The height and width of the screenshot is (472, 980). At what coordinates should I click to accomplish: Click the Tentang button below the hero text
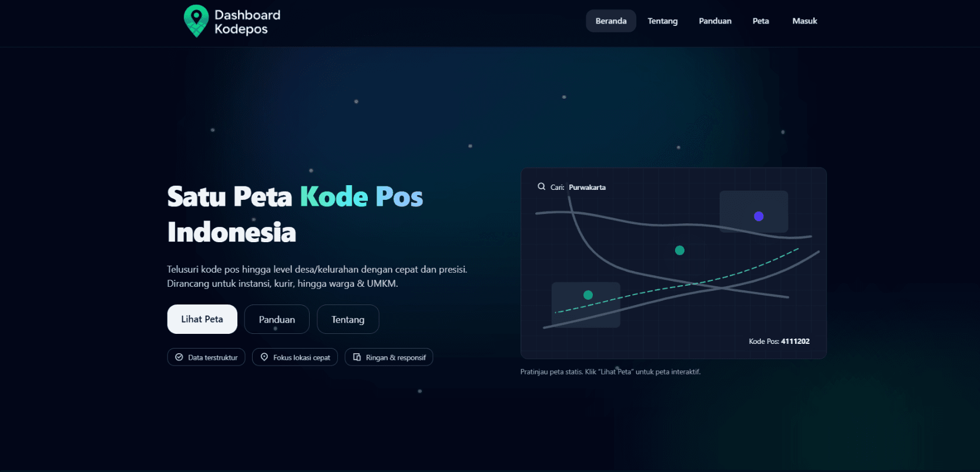tap(348, 319)
